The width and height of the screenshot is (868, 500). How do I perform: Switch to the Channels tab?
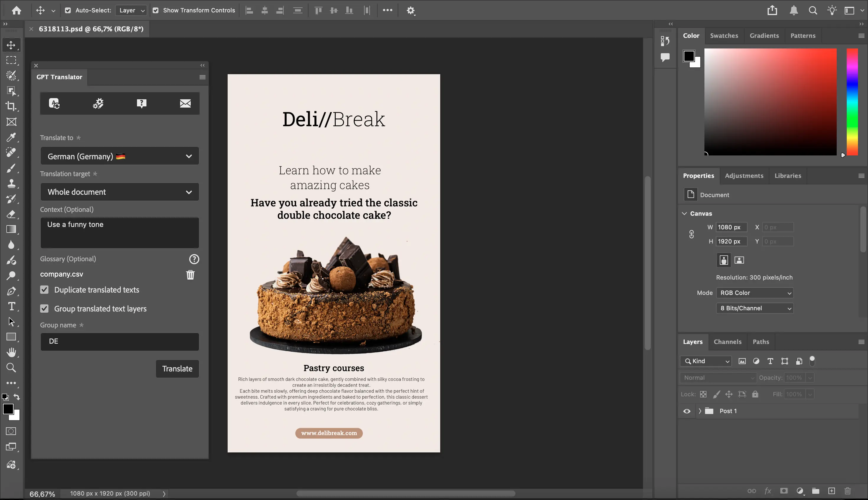click(x=727, y=342)
